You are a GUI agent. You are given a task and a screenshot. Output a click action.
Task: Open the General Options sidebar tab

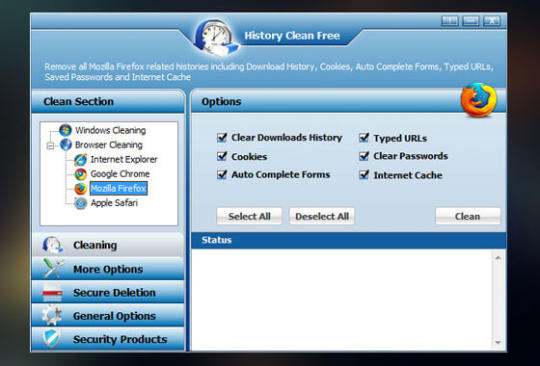click(108, 315)
